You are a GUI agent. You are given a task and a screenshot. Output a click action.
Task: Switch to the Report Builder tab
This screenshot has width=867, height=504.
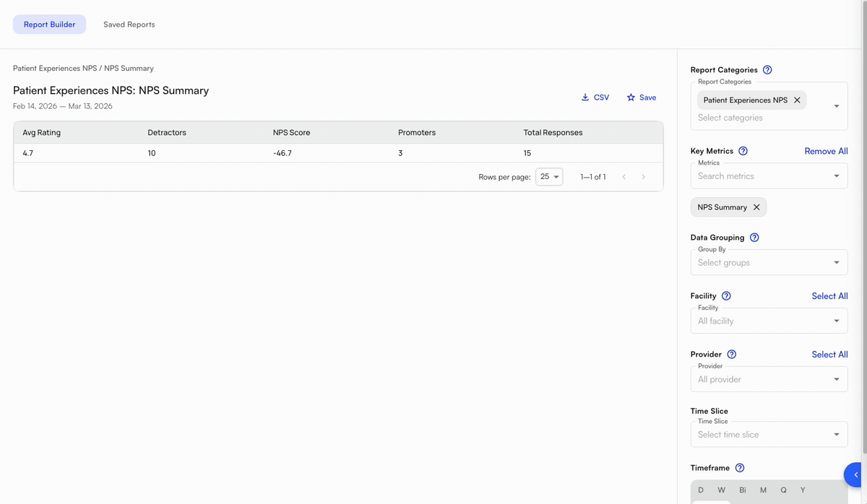[x=49, y=24]
